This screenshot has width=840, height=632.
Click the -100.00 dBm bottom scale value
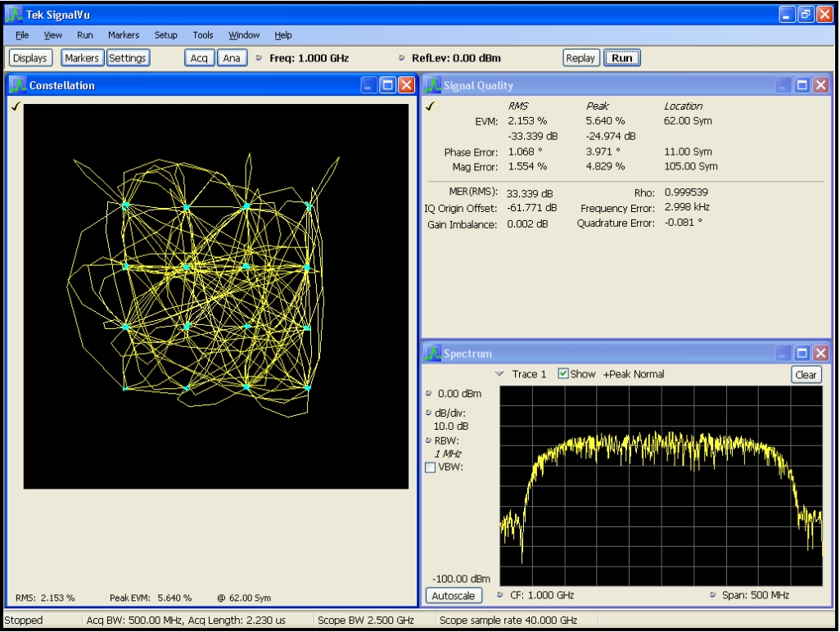tap(461, 579)
